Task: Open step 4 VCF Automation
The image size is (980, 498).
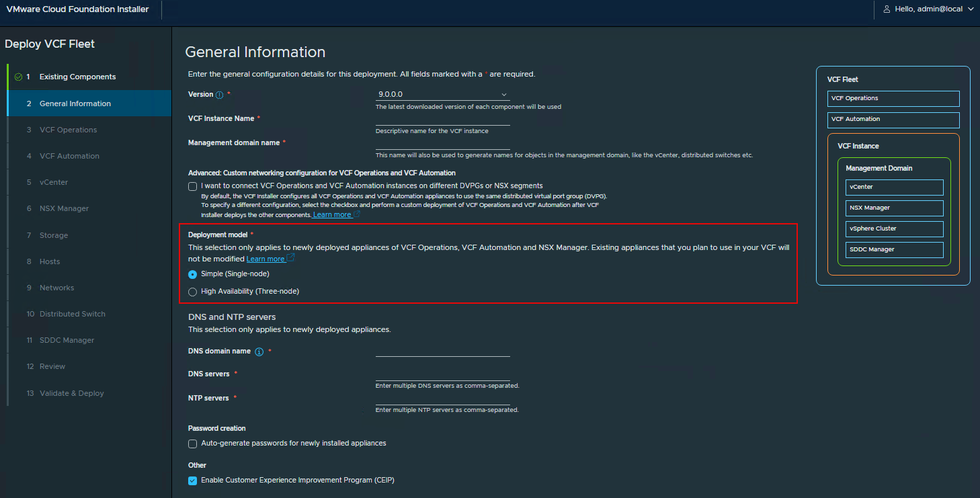Action: point(89,156)
